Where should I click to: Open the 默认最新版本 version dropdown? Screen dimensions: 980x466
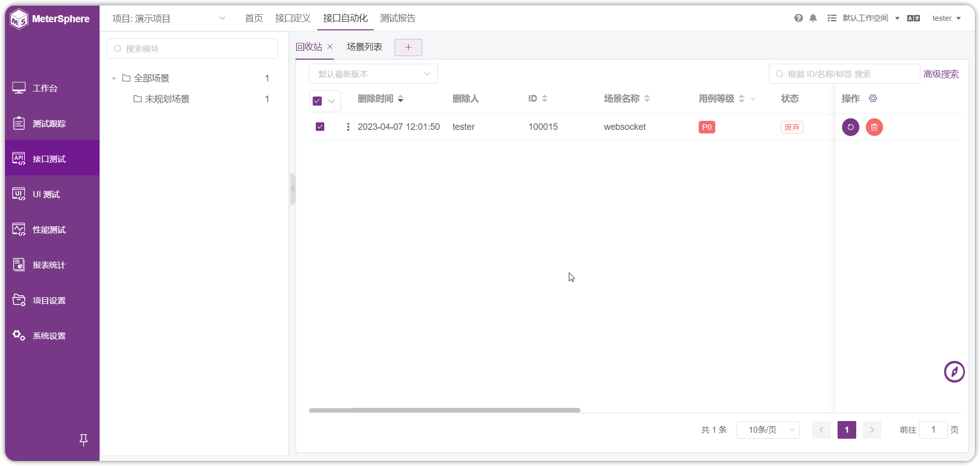373,74
